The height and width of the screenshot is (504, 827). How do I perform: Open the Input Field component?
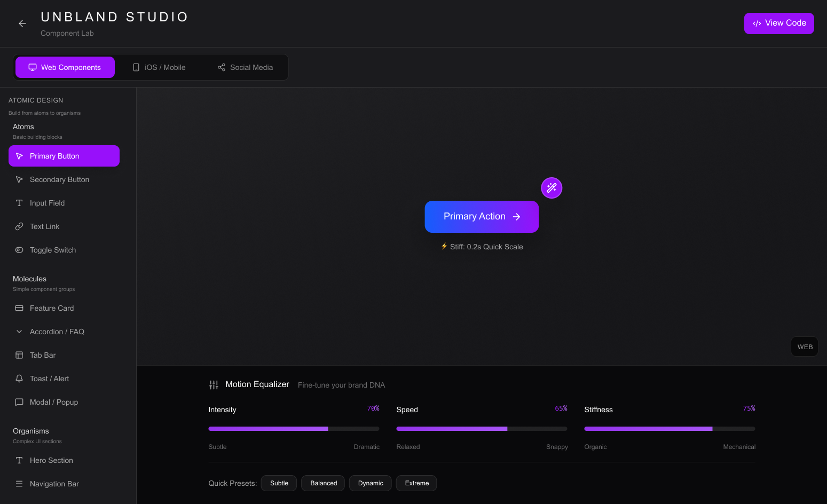pos(64,203)
